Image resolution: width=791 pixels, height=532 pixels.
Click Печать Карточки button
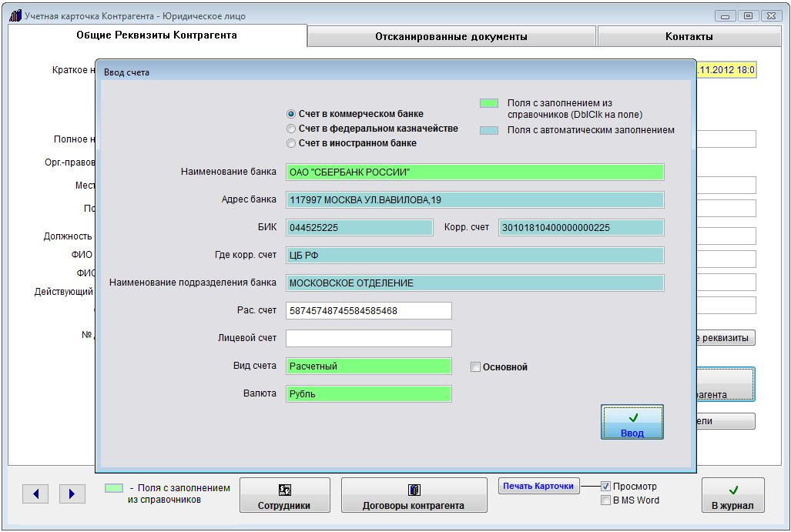pyautogui.click(x=538, y=486)
